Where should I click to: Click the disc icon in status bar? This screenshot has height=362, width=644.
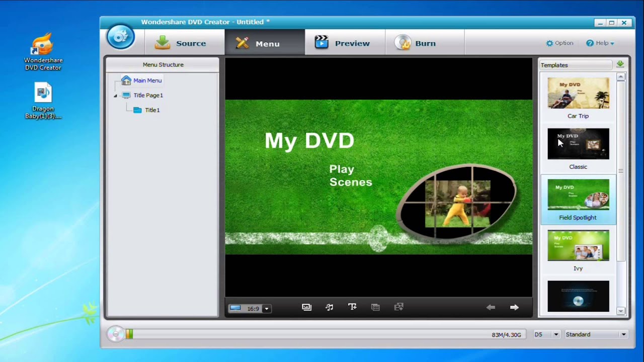point(115,334)
